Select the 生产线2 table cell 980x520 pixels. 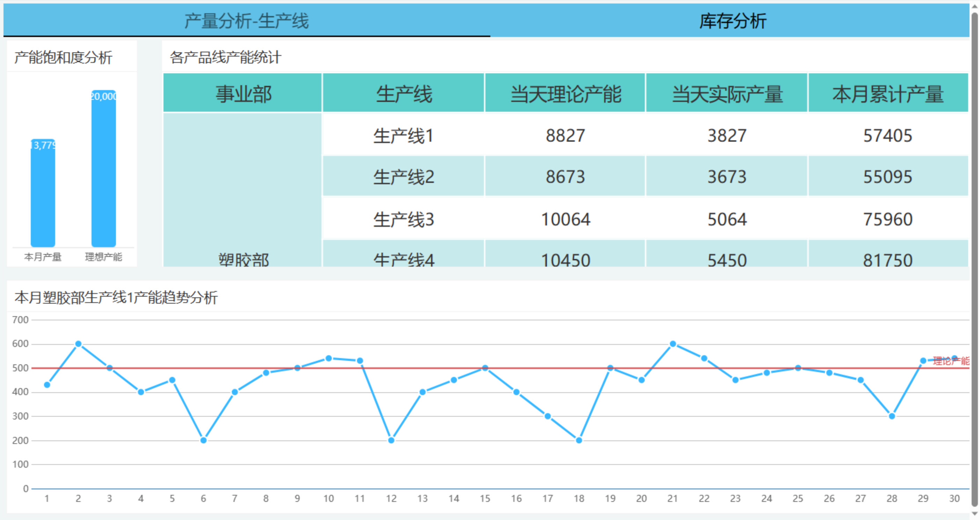(x=403, y=176)
